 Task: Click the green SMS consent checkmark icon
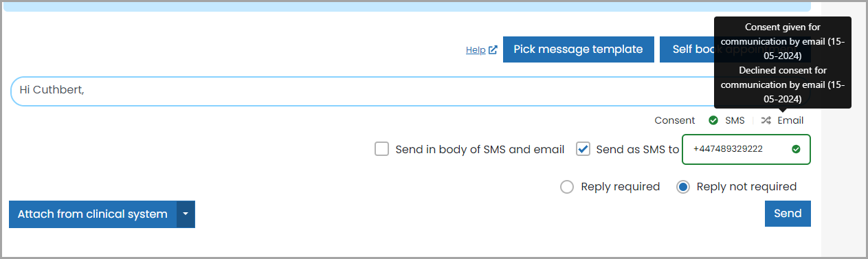click(x=713, y=120)
